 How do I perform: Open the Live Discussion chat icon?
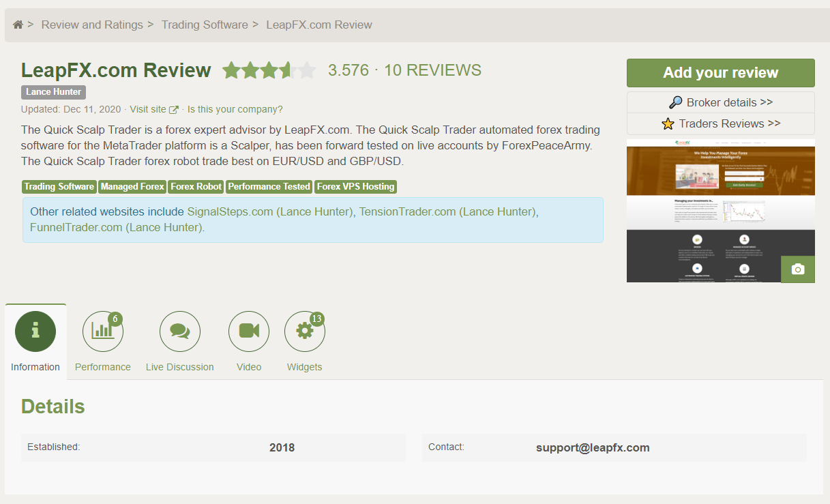[x=179, y=331]
